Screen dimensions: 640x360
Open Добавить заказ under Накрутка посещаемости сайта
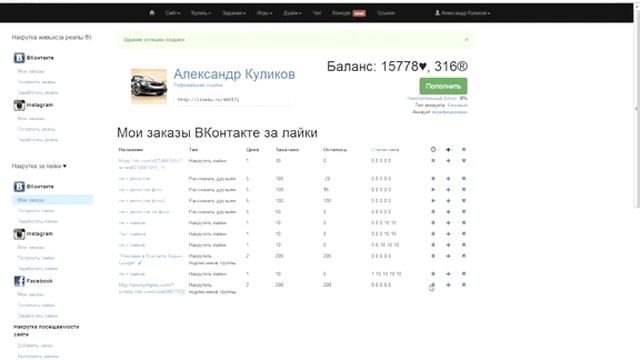point(35,346)
